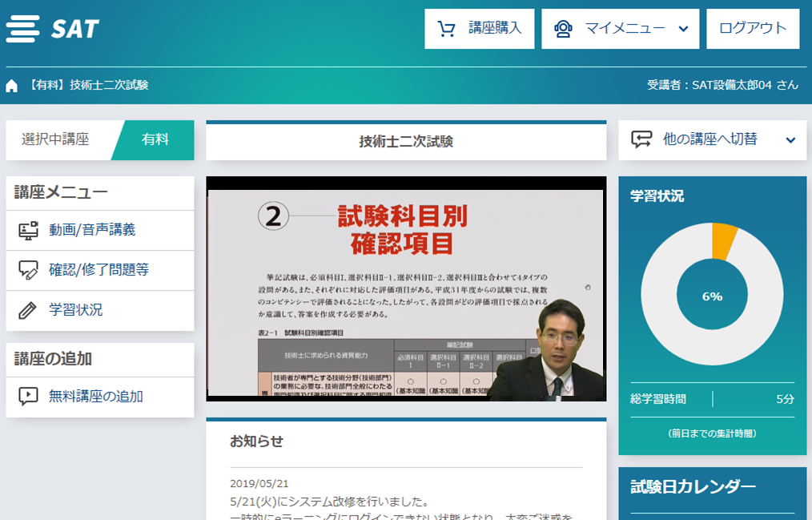Image resolution: width=812 pixels, height=520 pixels.
Task: Click the course switch chat icon
Action: [641, 139]
